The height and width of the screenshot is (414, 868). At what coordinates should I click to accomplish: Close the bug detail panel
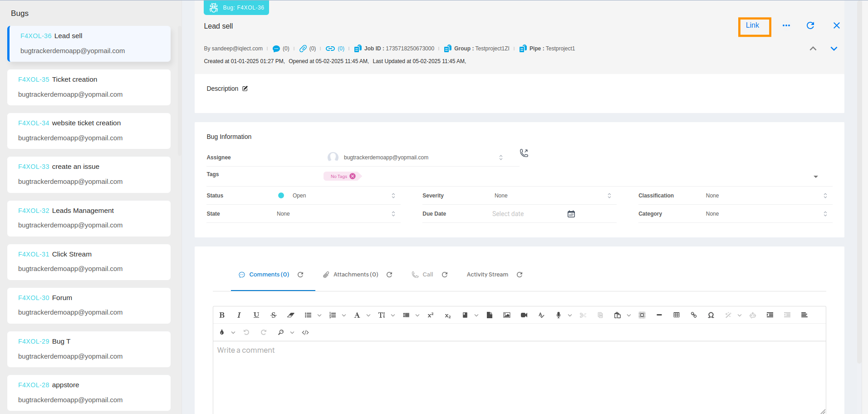coord(837,25)
